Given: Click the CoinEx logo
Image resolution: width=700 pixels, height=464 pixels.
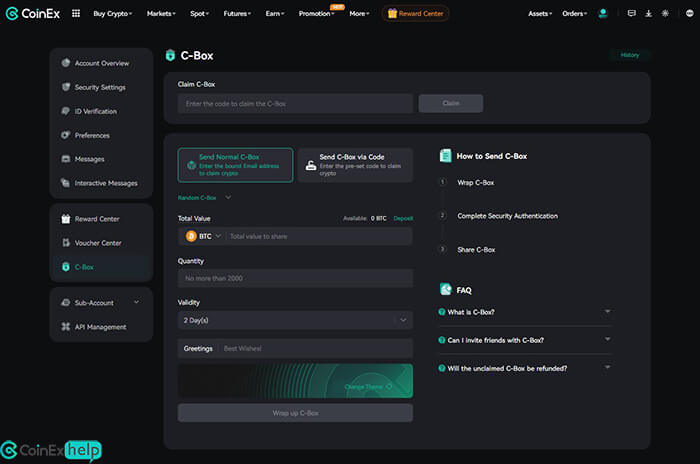Looking at the screenshot, I should [32, 14].
